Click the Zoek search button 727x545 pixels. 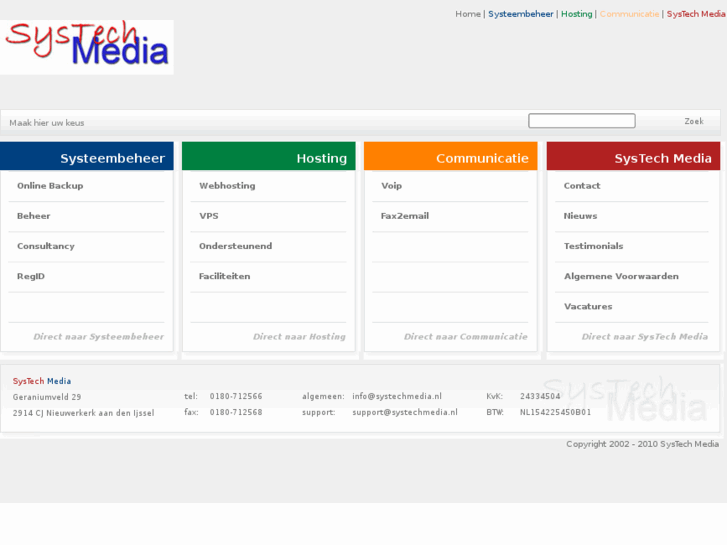(694, 121)
